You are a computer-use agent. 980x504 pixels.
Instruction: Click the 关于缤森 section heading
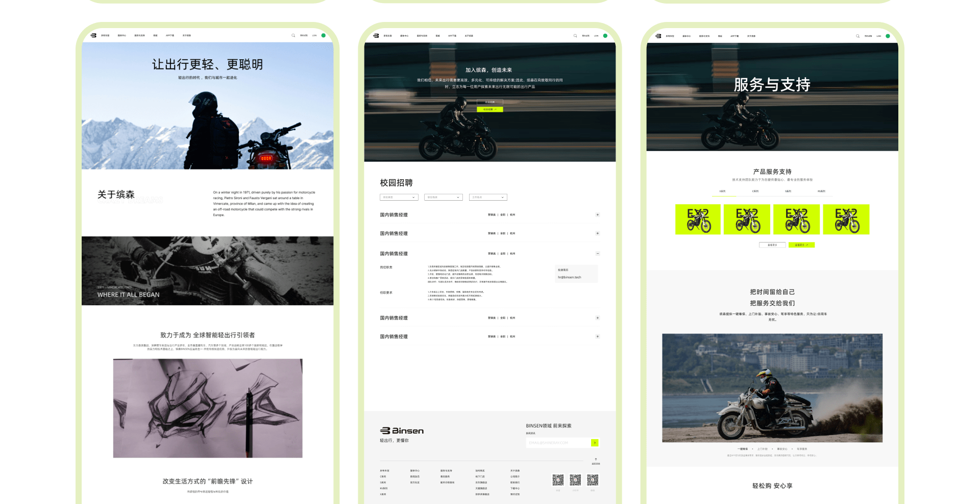(x=116, y=195)
